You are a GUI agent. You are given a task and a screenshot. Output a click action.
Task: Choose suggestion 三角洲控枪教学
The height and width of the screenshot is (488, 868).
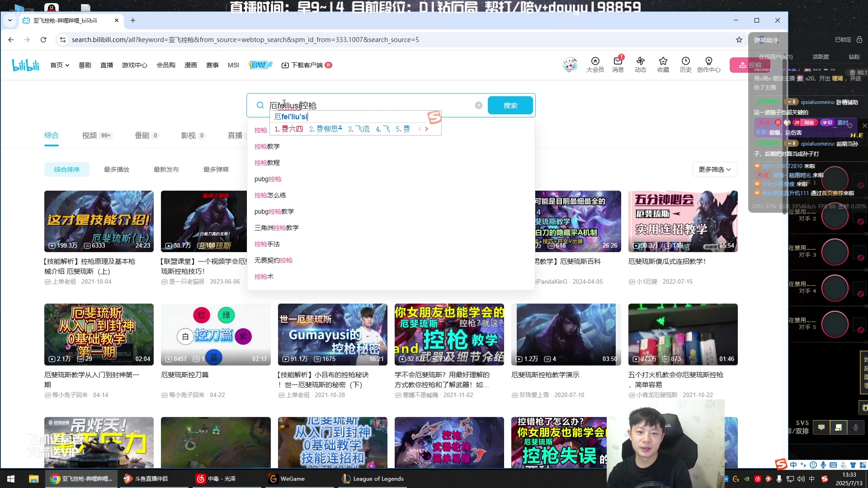(391, 228)
